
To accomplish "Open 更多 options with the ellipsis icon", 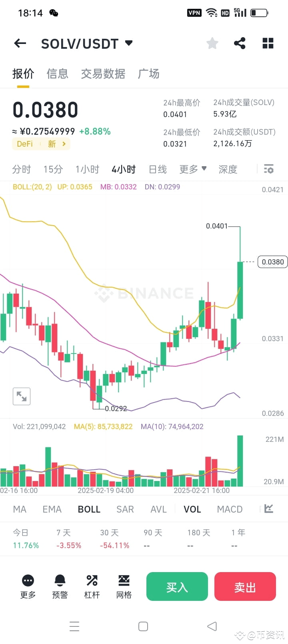I will (28, 586).
